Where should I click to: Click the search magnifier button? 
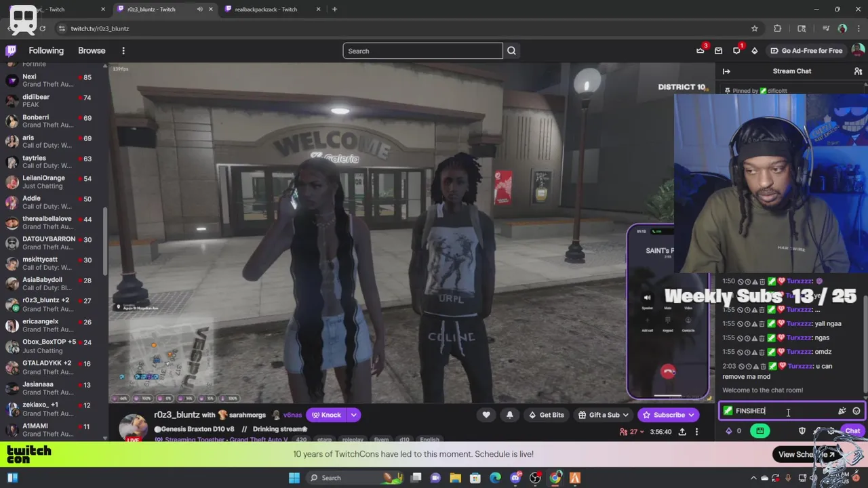(x=511, y=51)
